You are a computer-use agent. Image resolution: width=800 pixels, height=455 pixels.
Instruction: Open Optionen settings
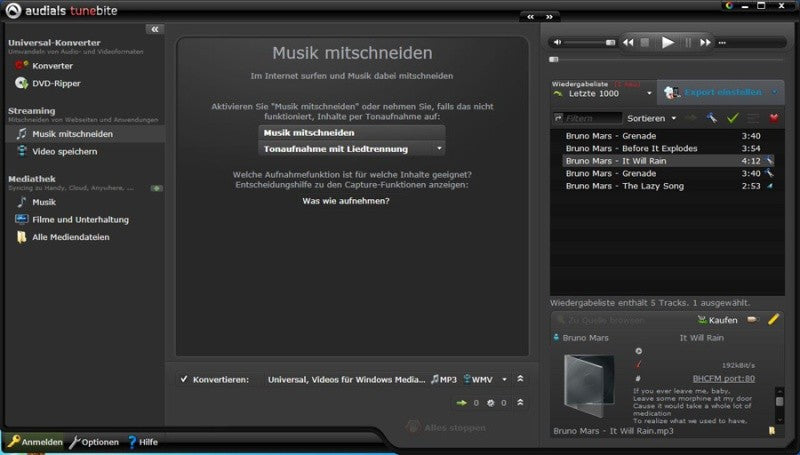(94, 442)
